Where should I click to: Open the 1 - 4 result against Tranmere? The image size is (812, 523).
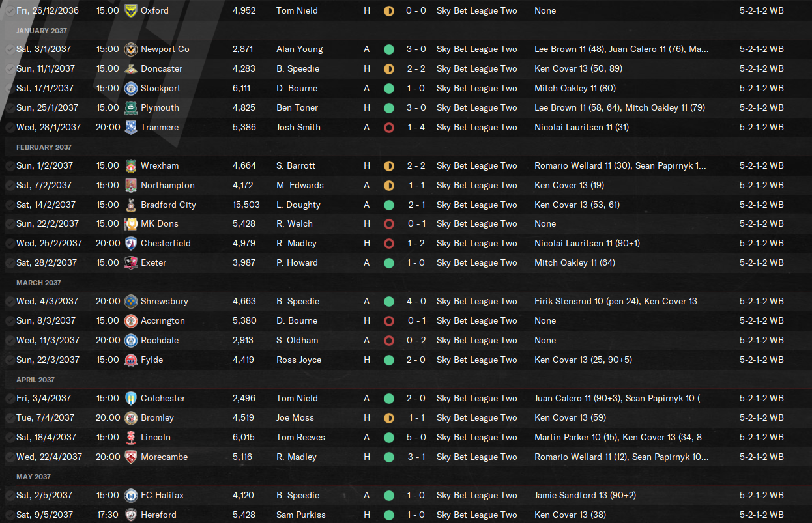coord(416,128)
